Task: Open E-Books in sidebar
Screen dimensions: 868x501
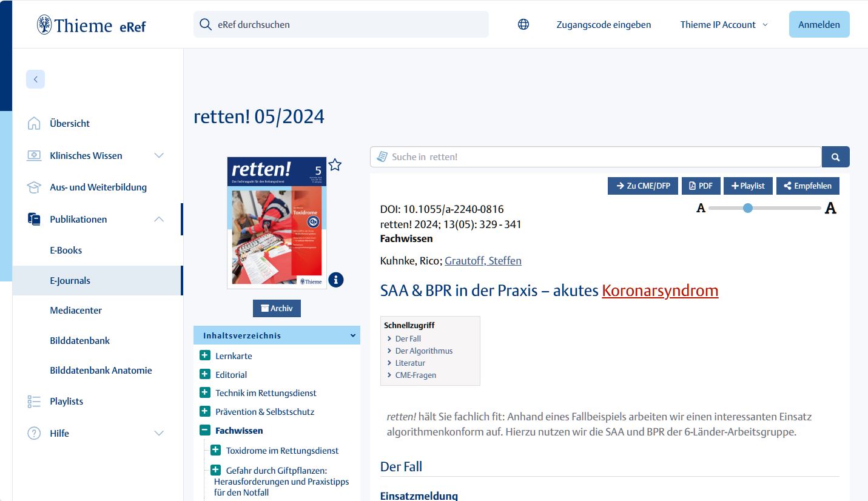Action: pos(66,250)
